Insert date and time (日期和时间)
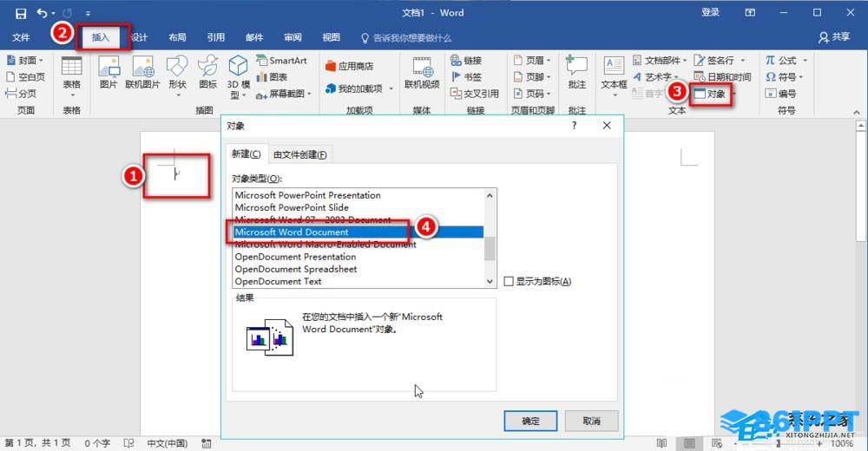868x451 pixels. (722, 77)
